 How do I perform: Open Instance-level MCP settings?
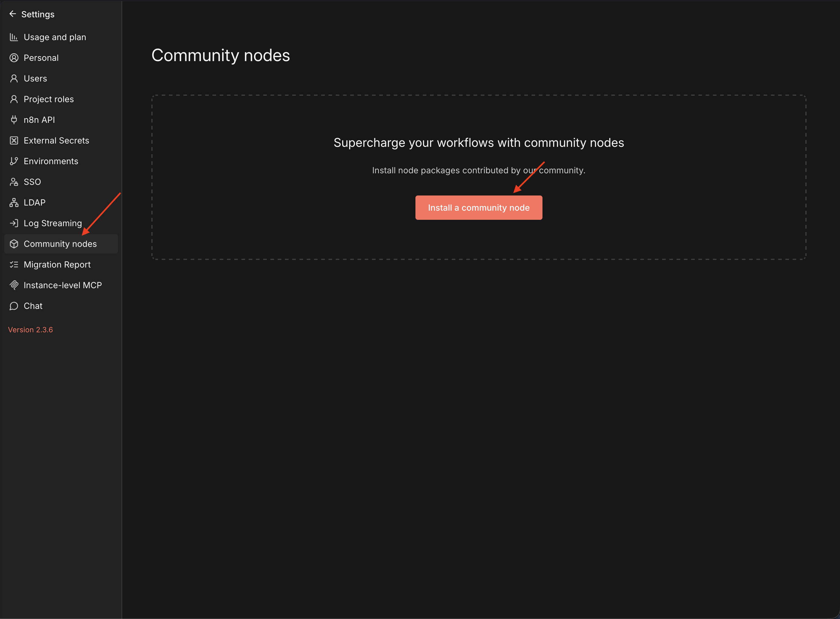pyautogui.click(x=61, y=285)
